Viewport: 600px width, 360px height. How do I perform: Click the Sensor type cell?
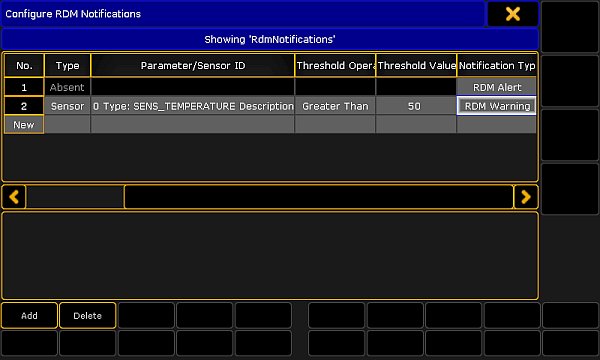click(x=67, y=106)
